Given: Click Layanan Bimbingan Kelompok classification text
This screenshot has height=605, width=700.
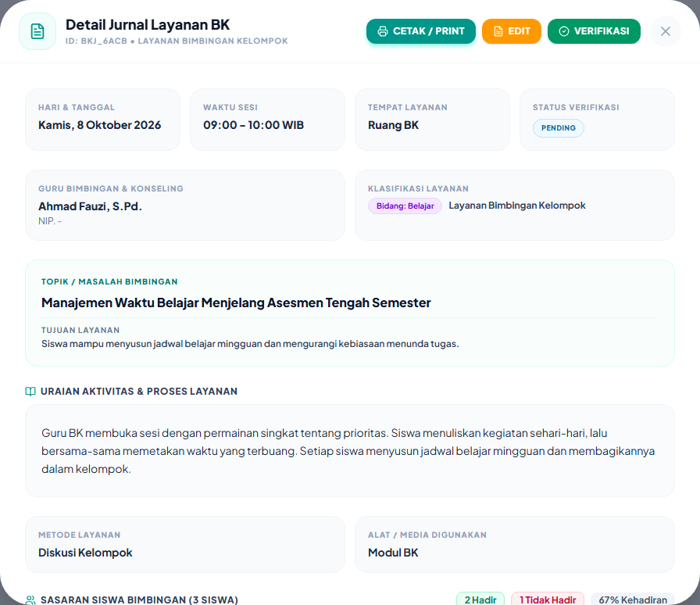Looking at the screenshot, I should click(x=517, y=206).
